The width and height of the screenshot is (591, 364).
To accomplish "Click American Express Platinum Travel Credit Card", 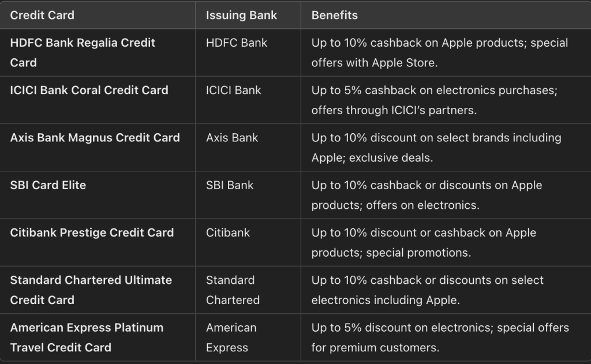I will tap(87, 337).
